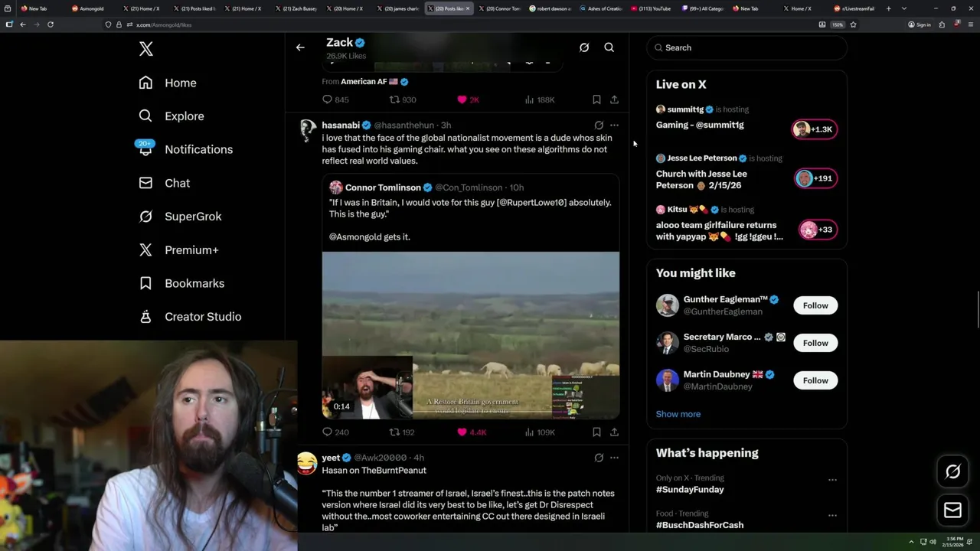Open floating Grok button at right edge
Screen dimensions: 980x551
[x=952, y=471]
